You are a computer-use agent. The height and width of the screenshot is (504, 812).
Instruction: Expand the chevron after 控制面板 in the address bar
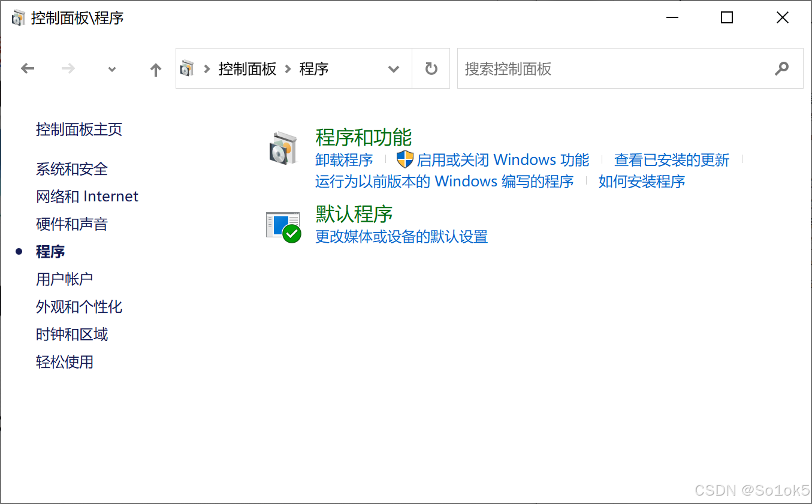288,69
